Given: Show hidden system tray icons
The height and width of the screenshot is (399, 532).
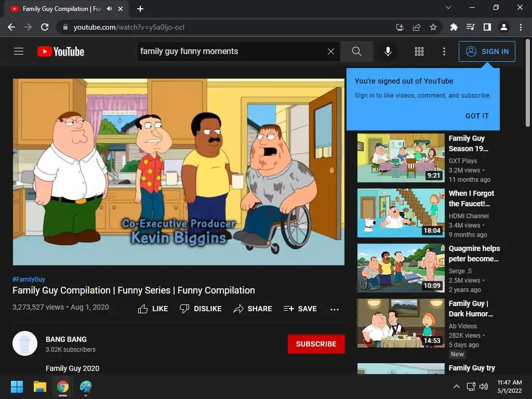Looking at the screenshot, I should coord(457,387).
